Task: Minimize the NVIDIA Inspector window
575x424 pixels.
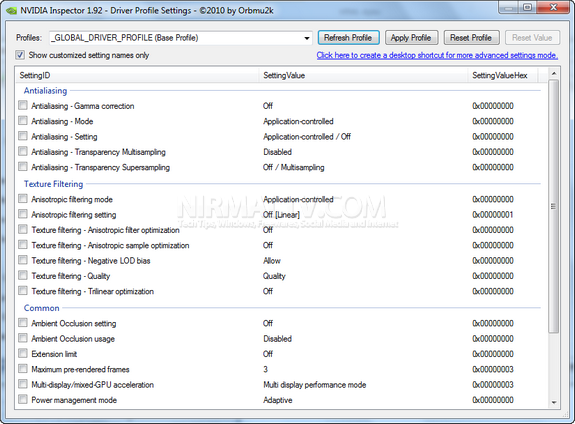Action: click(509, 7)
